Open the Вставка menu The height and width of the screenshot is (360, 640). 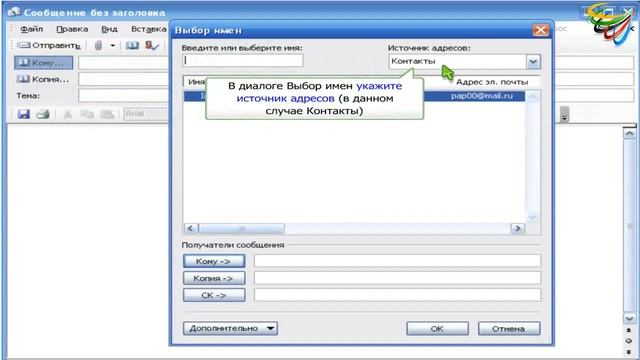149,29
